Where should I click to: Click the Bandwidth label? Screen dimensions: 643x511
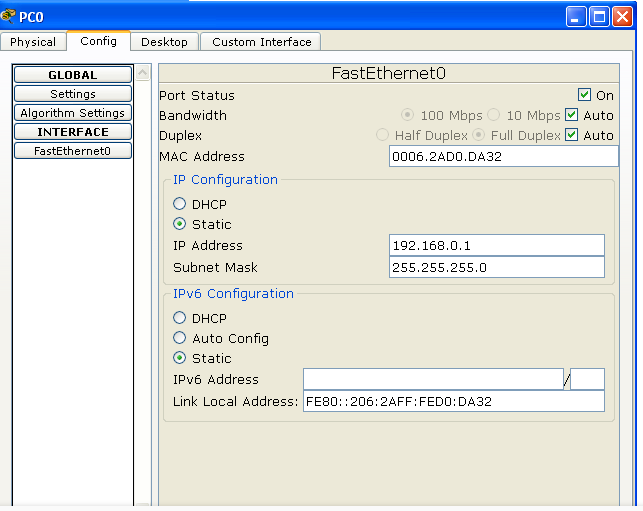tap(193, 116)
